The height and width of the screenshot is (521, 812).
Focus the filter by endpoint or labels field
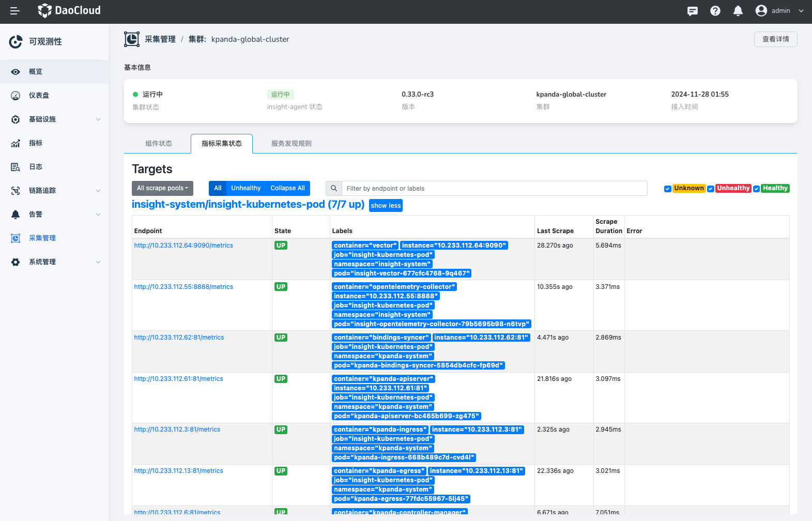(494, 189)
